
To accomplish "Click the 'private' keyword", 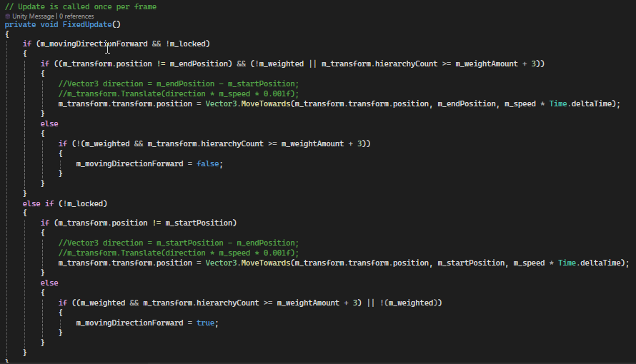I will coord(20,24).
